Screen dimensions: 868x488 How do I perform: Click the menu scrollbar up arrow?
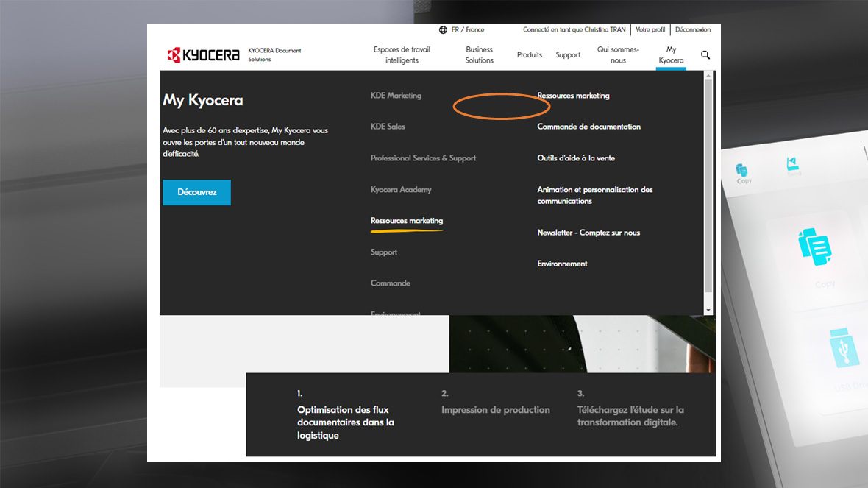[x=708, y=75]
